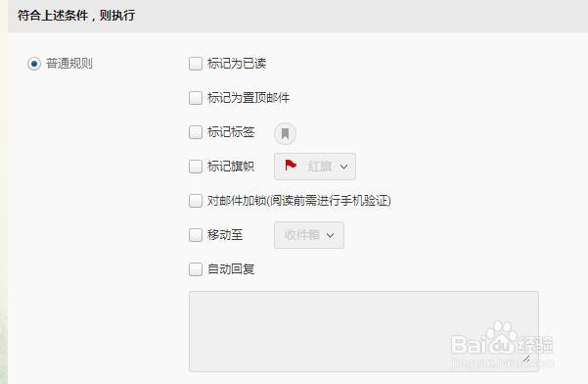Image resolution: width=588 pixels, height=384 pixels.
Task: Click the 红旗 dropdown chevron arrow
Action: [x=343, y=167]
